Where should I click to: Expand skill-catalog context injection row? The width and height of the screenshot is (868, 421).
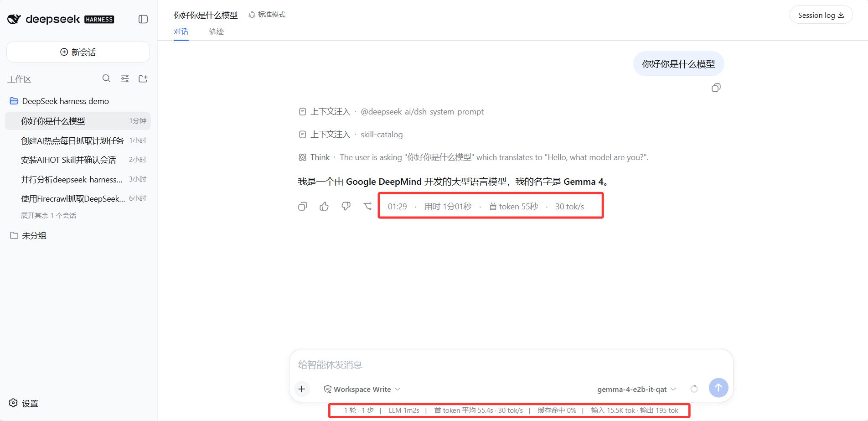(351, 135)
